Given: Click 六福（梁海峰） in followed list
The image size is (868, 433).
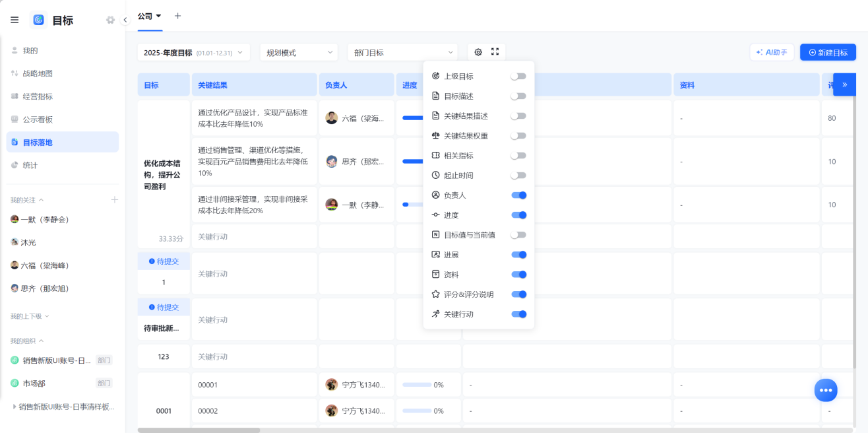Looking at the screenshot, I should coord(45,265).
